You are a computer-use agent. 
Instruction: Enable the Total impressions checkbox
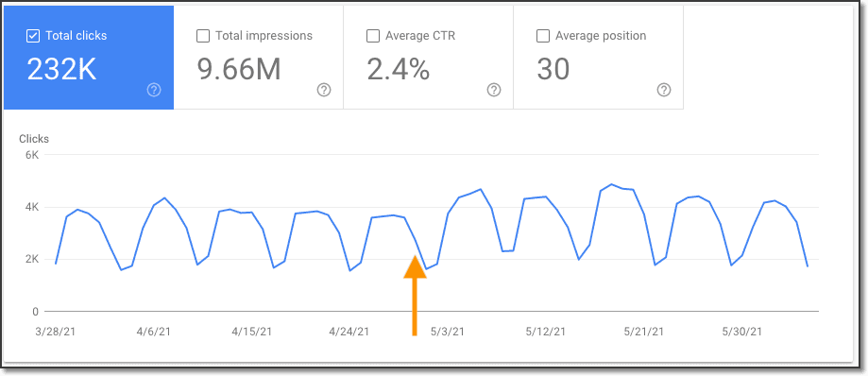(x=203, y=36)
